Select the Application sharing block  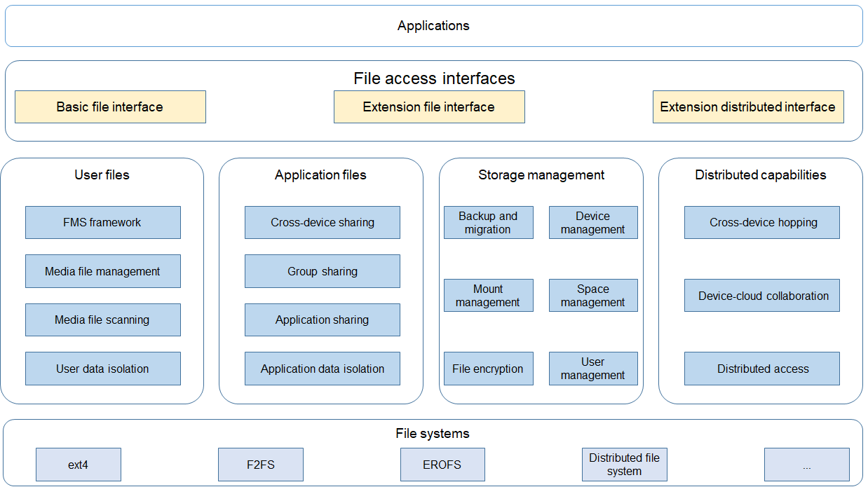click(x=323, y=320)
